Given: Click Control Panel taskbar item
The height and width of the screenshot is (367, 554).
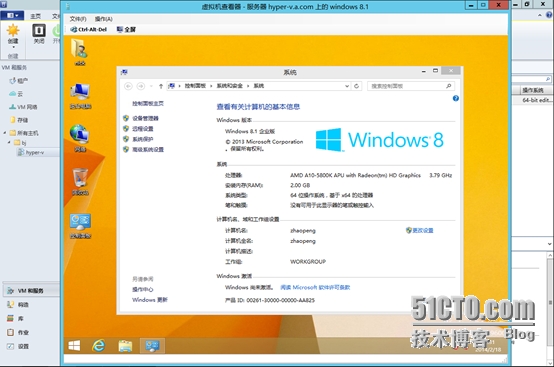Looking at the screenshot, I should coord(152,346).
